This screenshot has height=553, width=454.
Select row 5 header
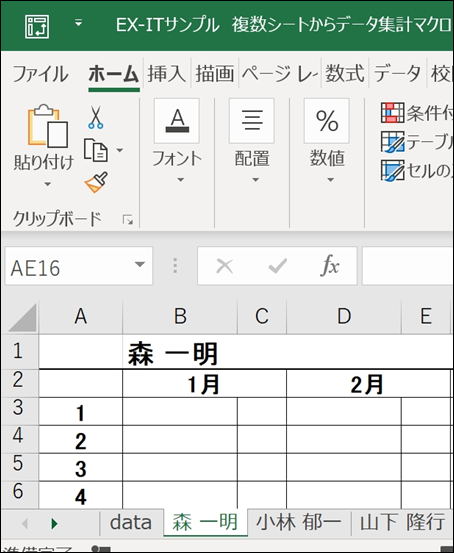(x=19, y=467)
